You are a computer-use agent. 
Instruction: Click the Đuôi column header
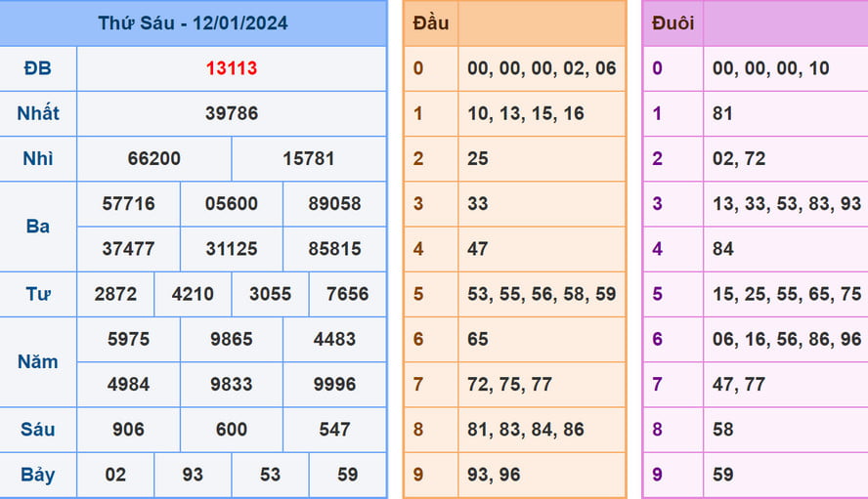pos(673,22)
